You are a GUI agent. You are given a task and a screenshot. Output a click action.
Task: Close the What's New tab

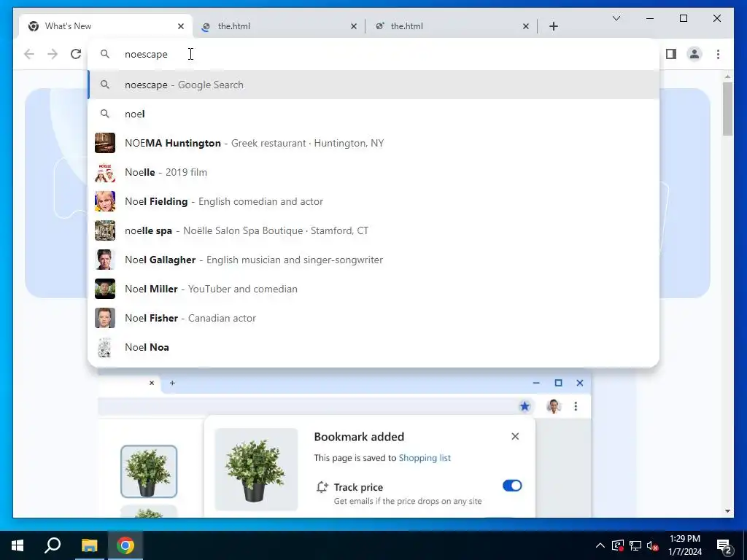click(181, 26)
